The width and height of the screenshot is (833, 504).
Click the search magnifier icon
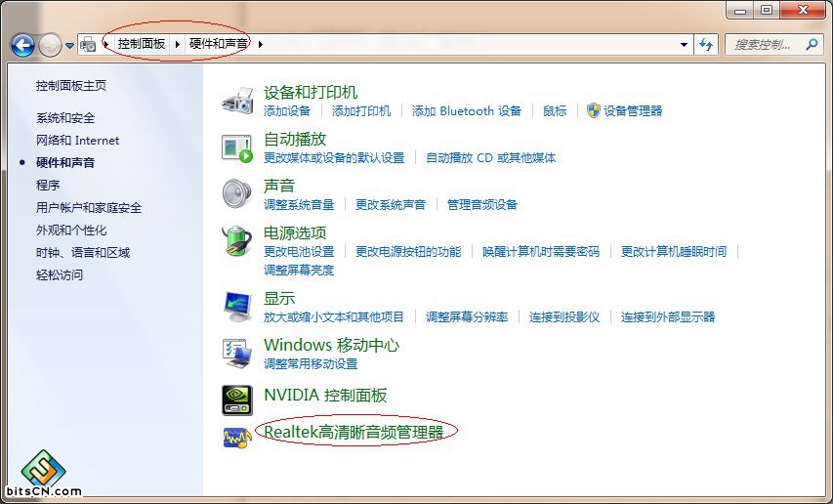(x=812, y=45)
